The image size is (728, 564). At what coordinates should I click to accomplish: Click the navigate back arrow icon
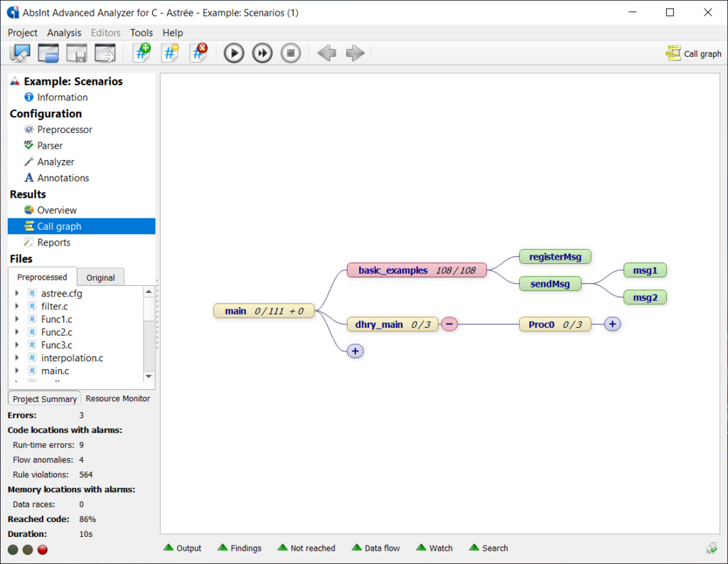(x=326, y=53)
